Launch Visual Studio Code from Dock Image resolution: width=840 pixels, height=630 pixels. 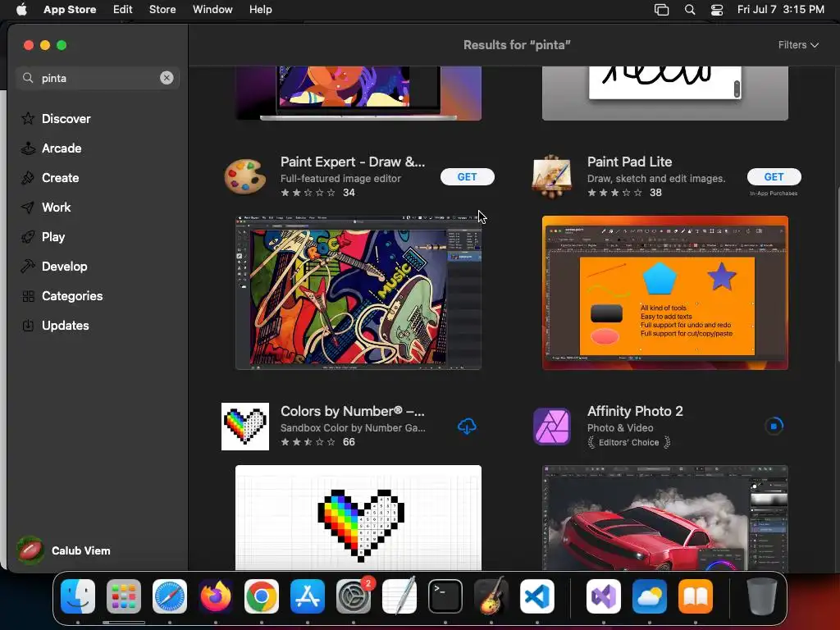coord(536,596)
